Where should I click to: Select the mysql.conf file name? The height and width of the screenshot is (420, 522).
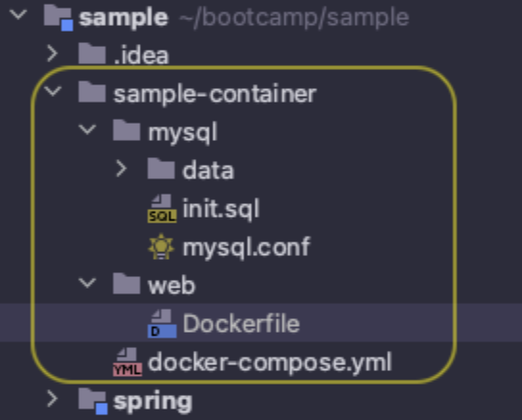pyautogui.click(x=247, y=247)
